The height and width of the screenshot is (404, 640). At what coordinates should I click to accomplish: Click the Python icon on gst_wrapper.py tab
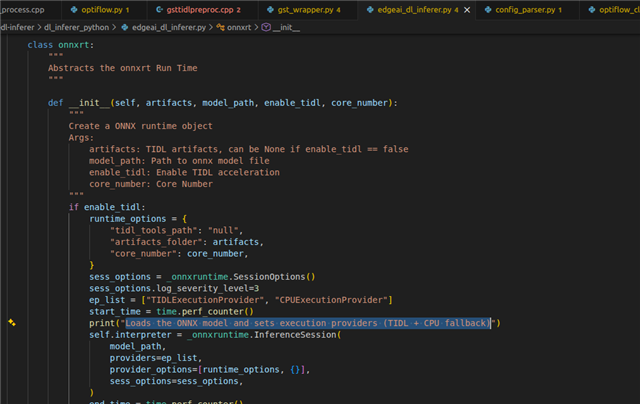270,9
